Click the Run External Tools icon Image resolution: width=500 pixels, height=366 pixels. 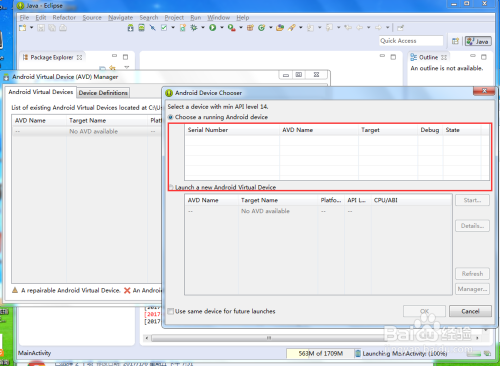coord(232,28)
